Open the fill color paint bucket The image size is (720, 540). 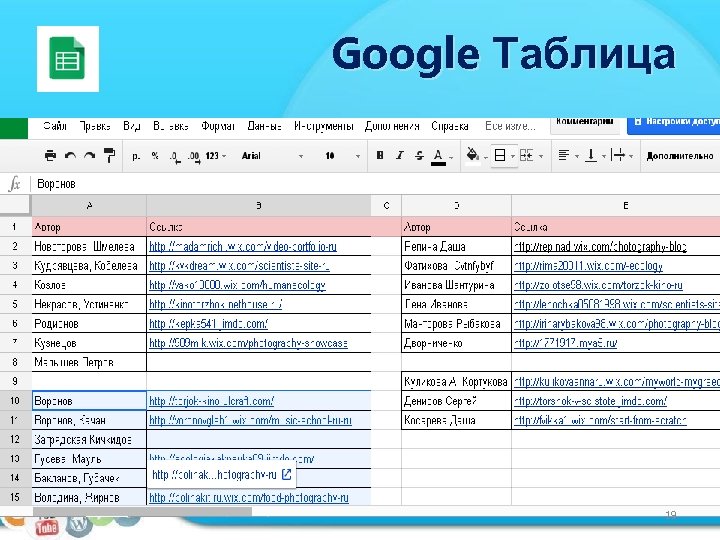tap(473, 155)
